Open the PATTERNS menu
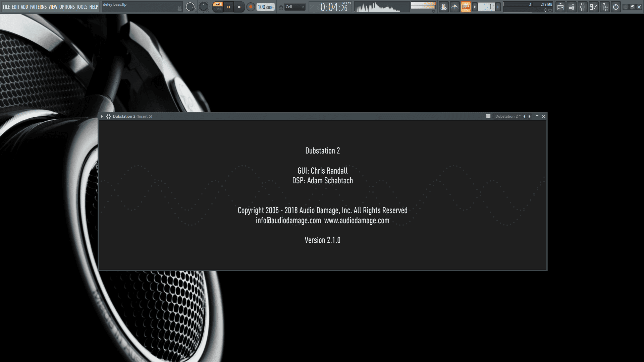Image resolution: width=644 pixels, height=362 pixels. click(x=39, y=7)
